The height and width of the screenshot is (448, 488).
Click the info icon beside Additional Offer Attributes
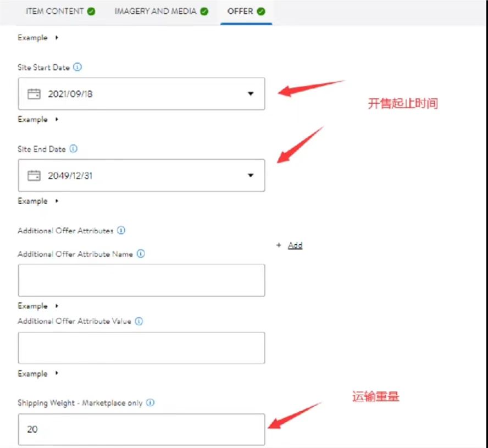[121, 231]
